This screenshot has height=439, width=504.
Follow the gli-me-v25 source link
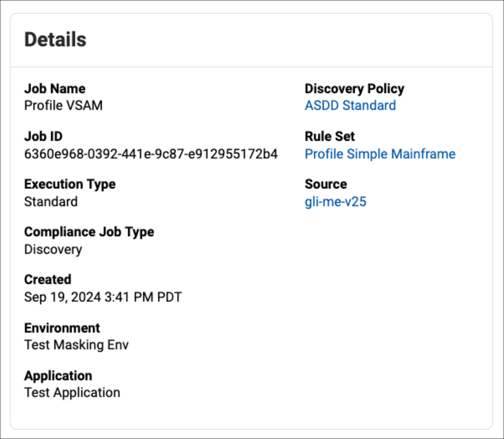coord(335,202)
